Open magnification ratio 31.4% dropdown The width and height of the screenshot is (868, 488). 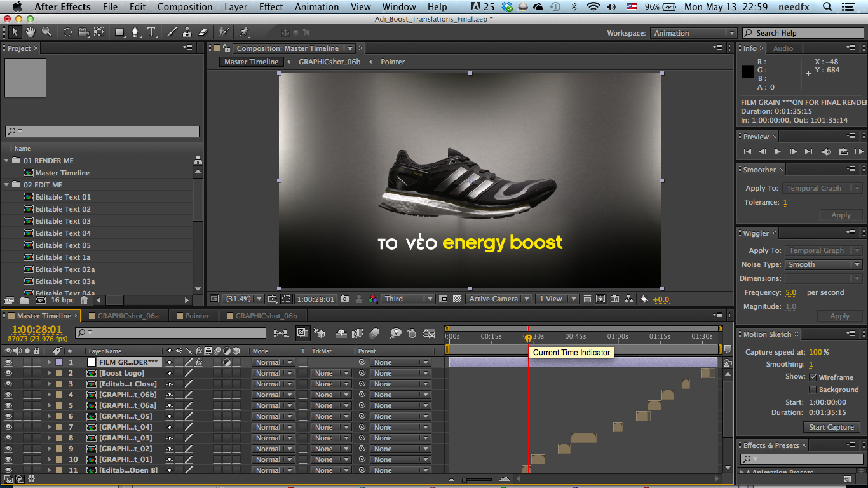(x=243, y=299)
